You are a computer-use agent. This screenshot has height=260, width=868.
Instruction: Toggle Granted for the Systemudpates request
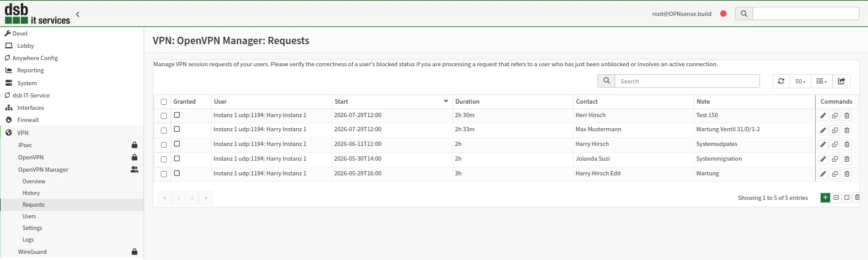(177, 143)
